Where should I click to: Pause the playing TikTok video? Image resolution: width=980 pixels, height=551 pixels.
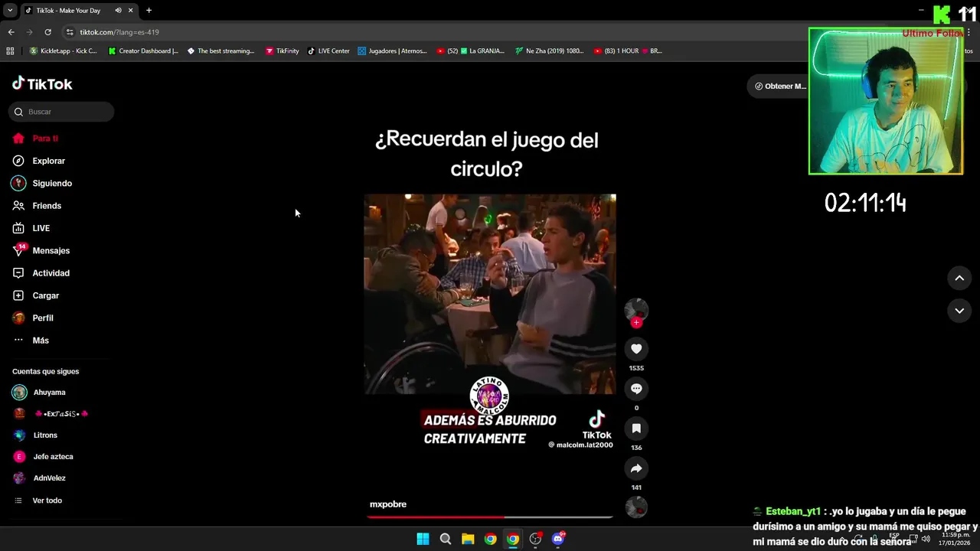pos(490,294)
